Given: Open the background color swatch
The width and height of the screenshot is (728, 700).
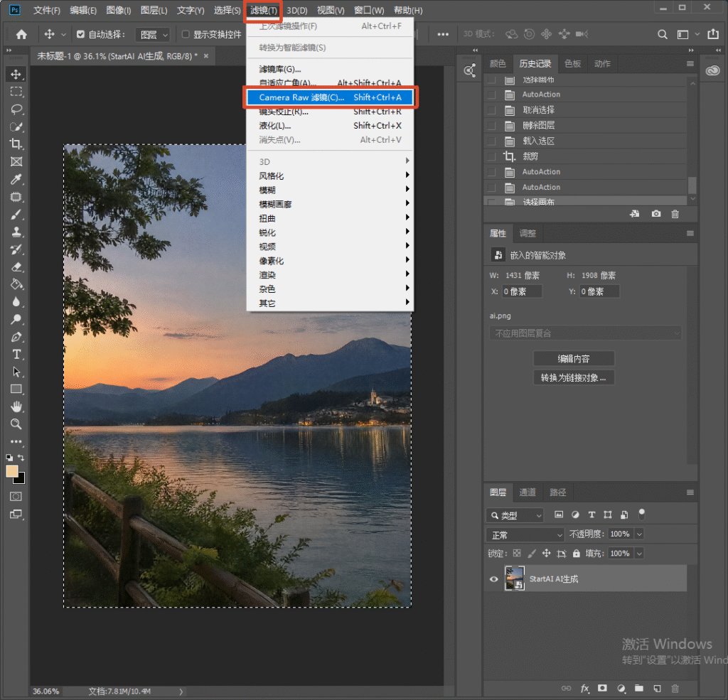Looking at the screenshot, I should pos(21,480).
